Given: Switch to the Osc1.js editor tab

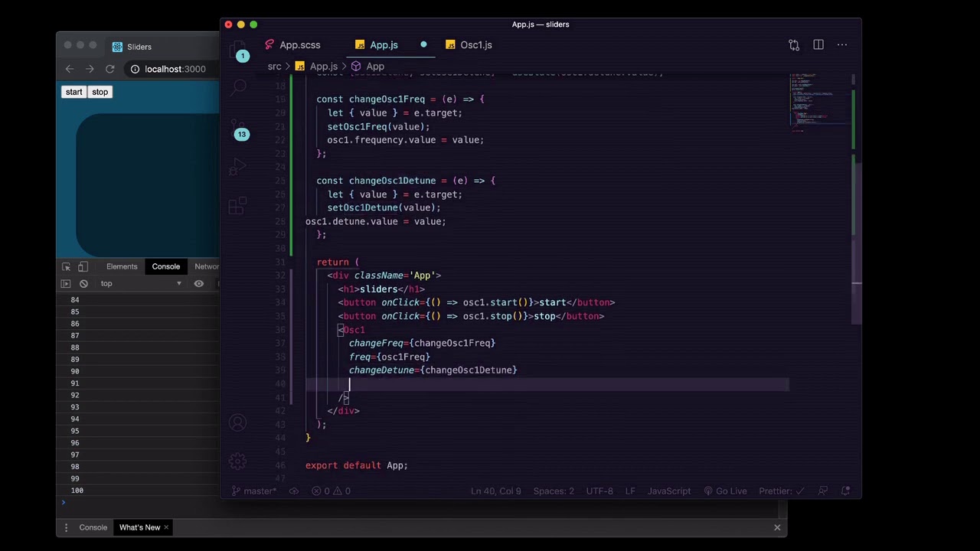Looking at the screenshot, I should [469, 45].
